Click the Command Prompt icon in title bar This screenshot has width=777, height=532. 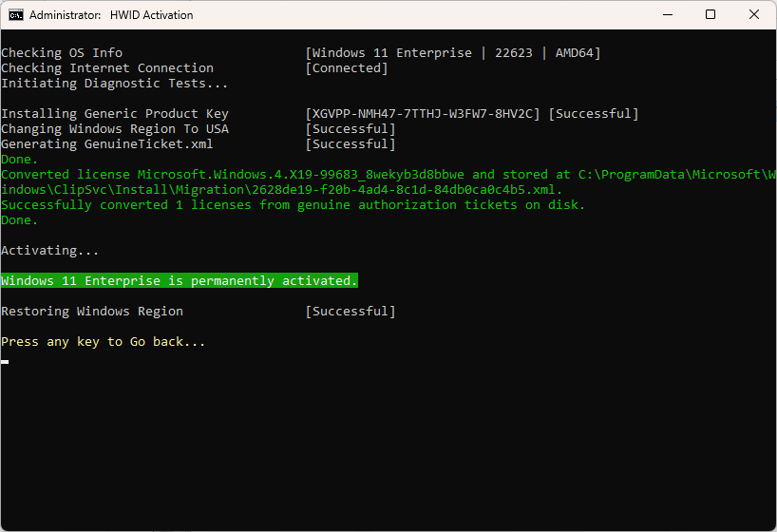(x=15, y=15)
